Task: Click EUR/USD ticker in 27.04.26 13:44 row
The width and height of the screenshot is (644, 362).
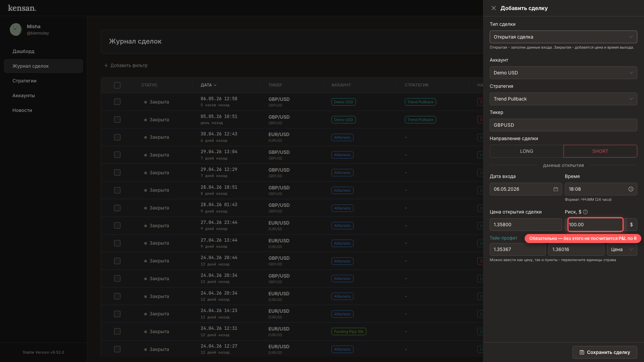Action: (x=279, y=241)
